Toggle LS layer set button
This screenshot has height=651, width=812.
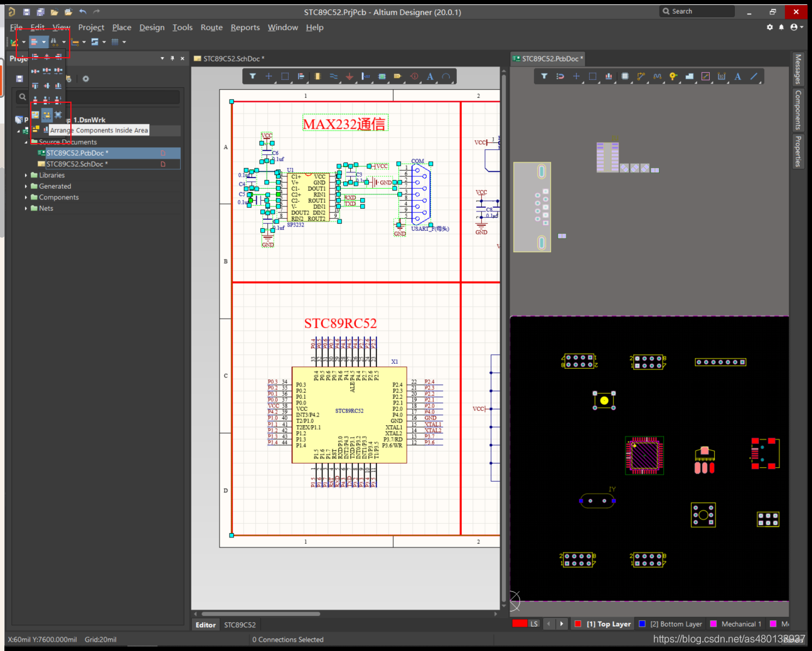tap(534, 624)
